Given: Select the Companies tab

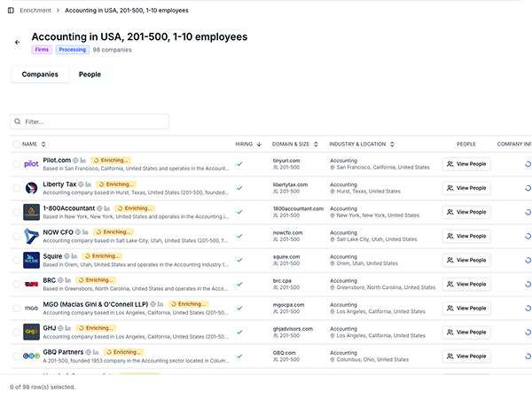Looking at the screenshot, I should tap(40, 74).
